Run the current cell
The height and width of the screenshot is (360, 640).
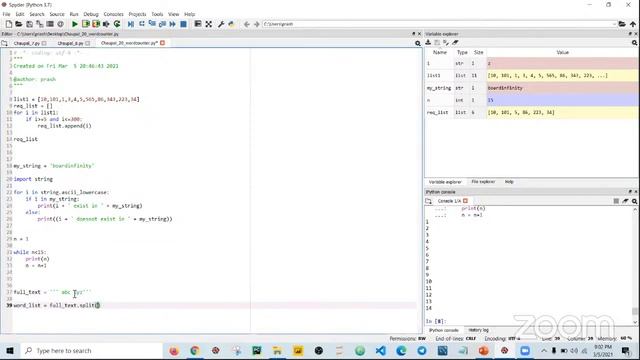[85, 24]
